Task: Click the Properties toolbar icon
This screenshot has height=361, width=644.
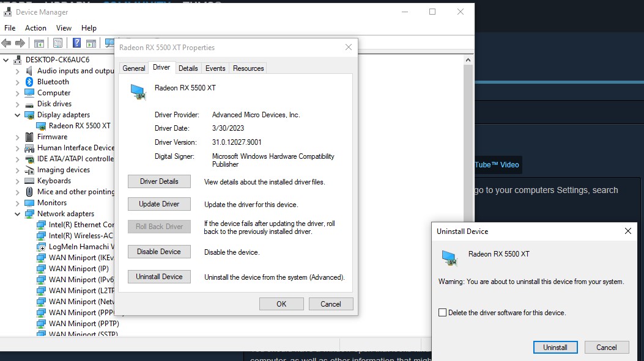Action: pos(58,43)
